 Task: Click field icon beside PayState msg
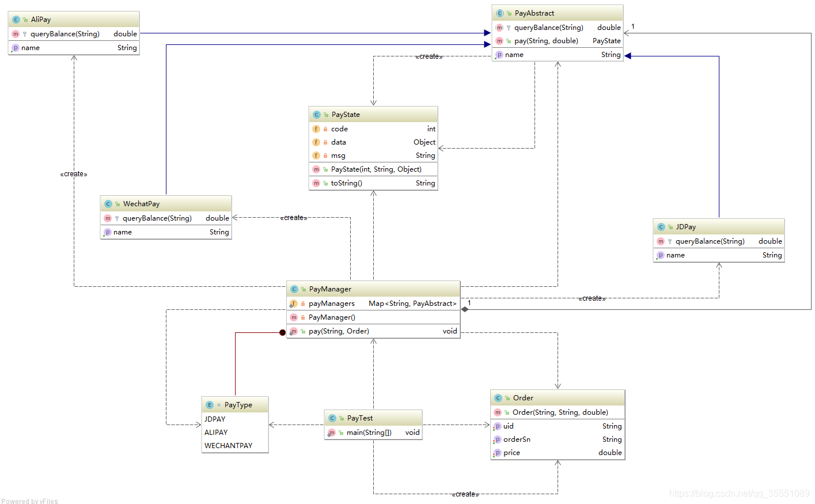[316, 156]
